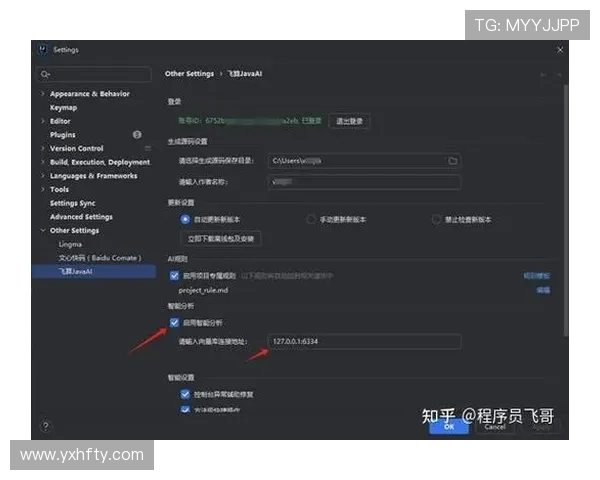
Task: Toggle the enable smart analysis checkbox
Action: [174, 322]
